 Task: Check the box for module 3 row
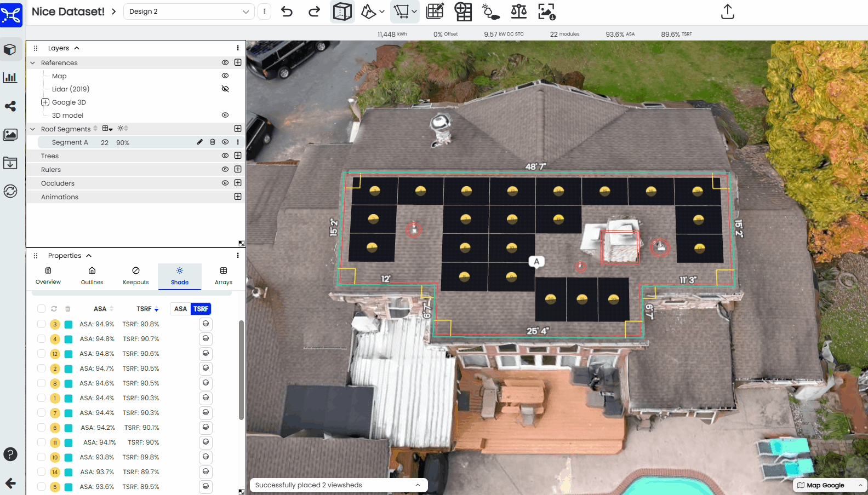coord(41,324)
